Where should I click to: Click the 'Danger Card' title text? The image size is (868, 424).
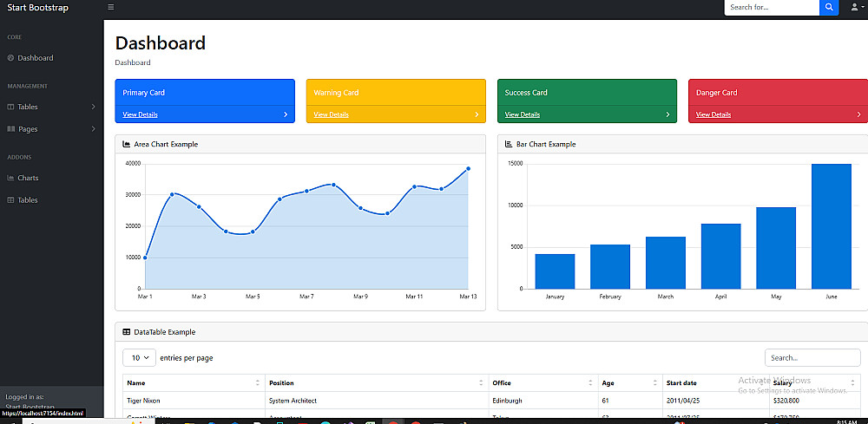pyautogui.click(x=717, y=93)
